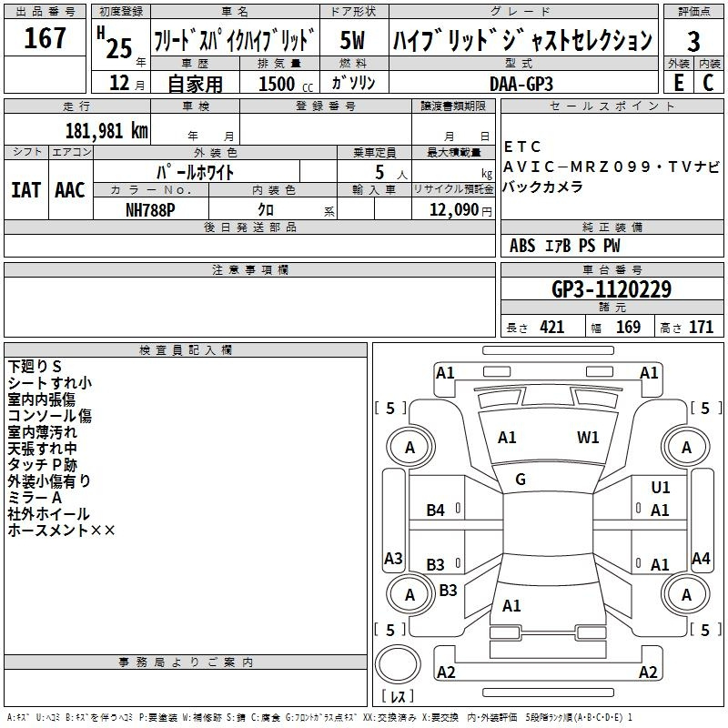Viewport: 728px width, 728px height.
Task: Select the damage code legend line at bottom
Action: tap(319, 717)
